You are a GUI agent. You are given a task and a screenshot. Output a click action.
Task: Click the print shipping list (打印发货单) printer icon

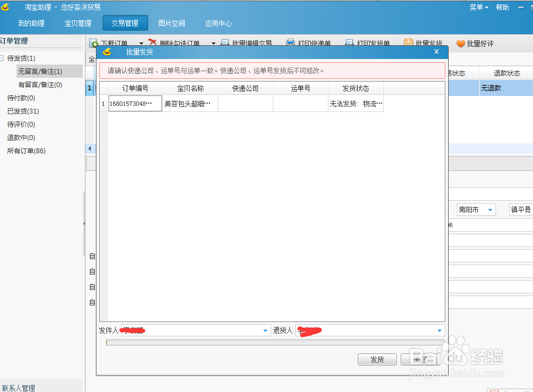click(348, 42)
